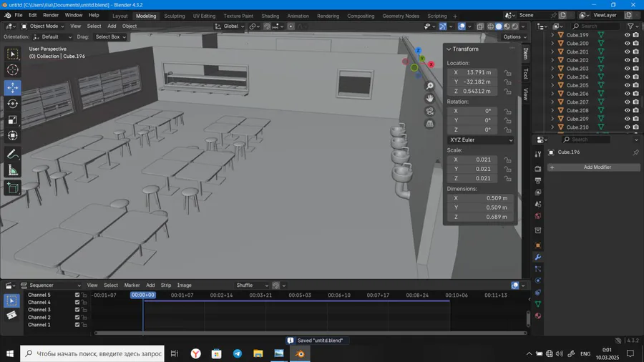Open File Explorer from the taskbar
Screen dimensions: 644x362
(258, 353)
